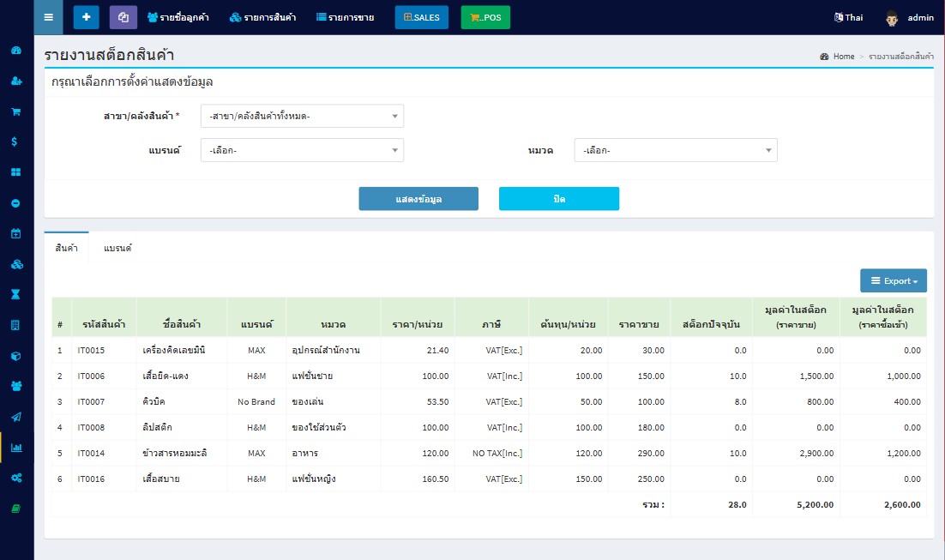Switch to the แบรนด์ tab
Viewport: 945px width, 560px height.
117,248
